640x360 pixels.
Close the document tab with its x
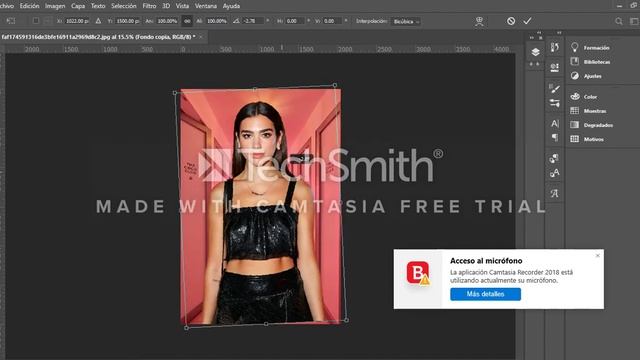pos(201,37)
